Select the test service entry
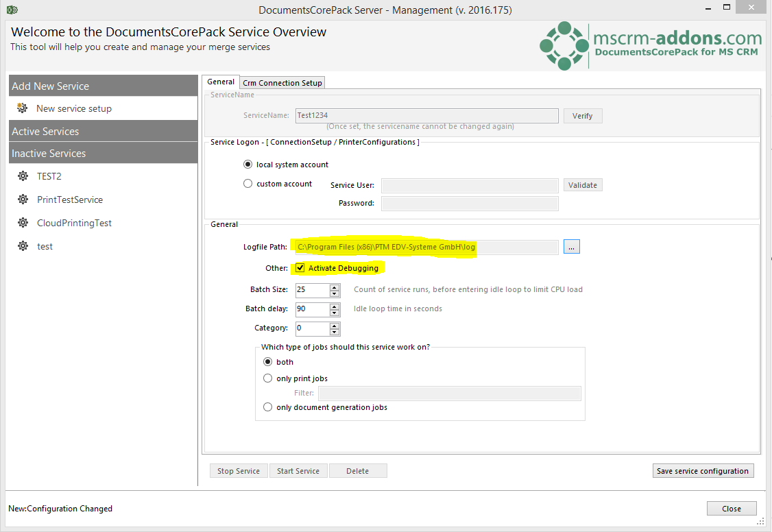The height and width of the screenshot is (532, 772). click(x=45, y=247)
